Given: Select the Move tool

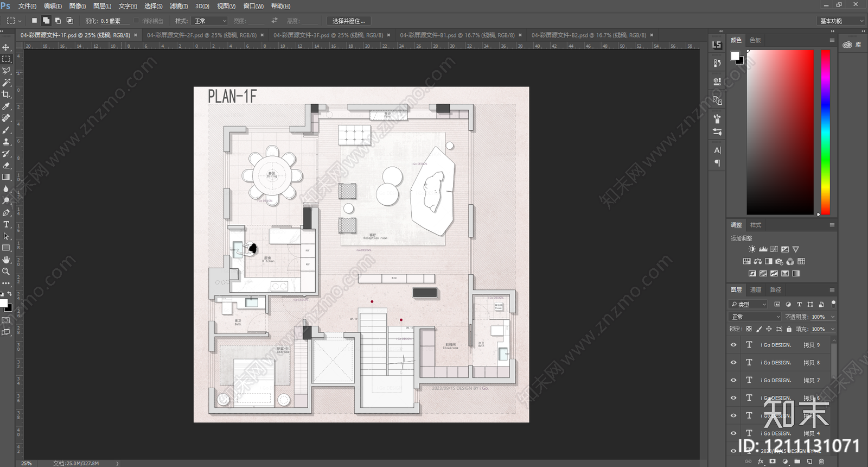Looking at the screenshot, I should [x=6, y=47].
